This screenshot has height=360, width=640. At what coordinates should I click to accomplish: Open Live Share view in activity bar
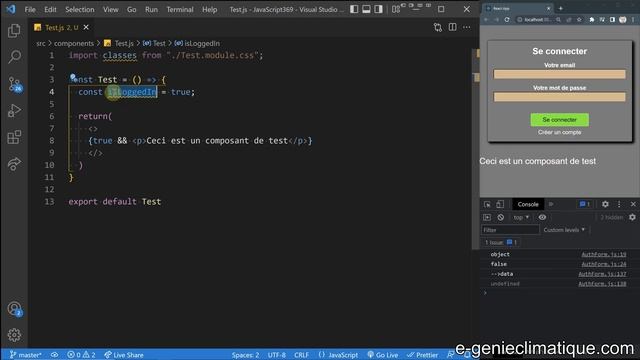(14, 164)
